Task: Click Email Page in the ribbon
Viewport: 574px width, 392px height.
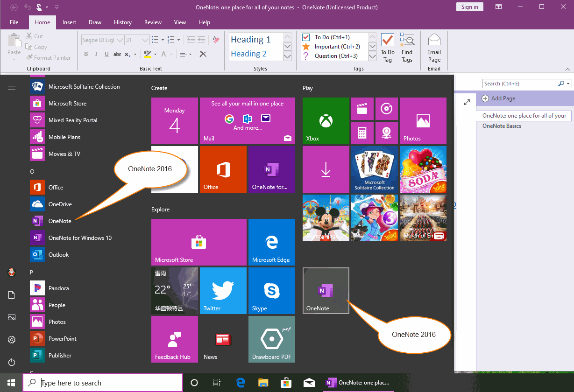Action: (434, 48)
